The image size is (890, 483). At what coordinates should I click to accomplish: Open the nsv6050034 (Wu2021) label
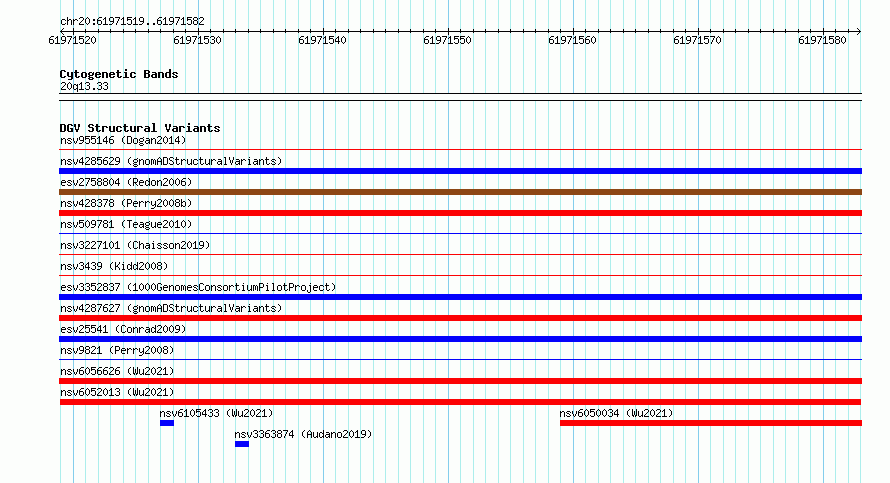[x=616, y=413]
